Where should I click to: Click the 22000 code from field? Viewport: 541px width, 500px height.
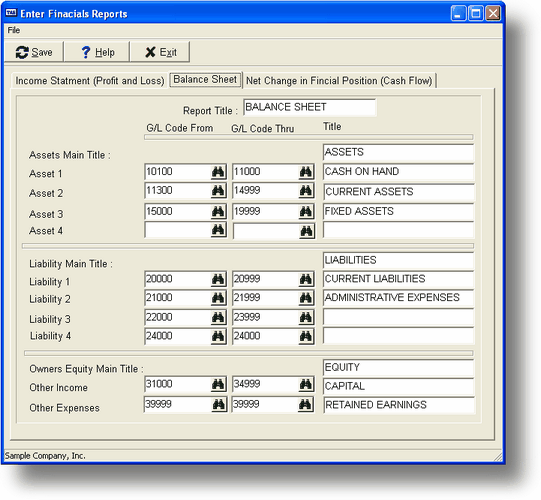(178, 317)
